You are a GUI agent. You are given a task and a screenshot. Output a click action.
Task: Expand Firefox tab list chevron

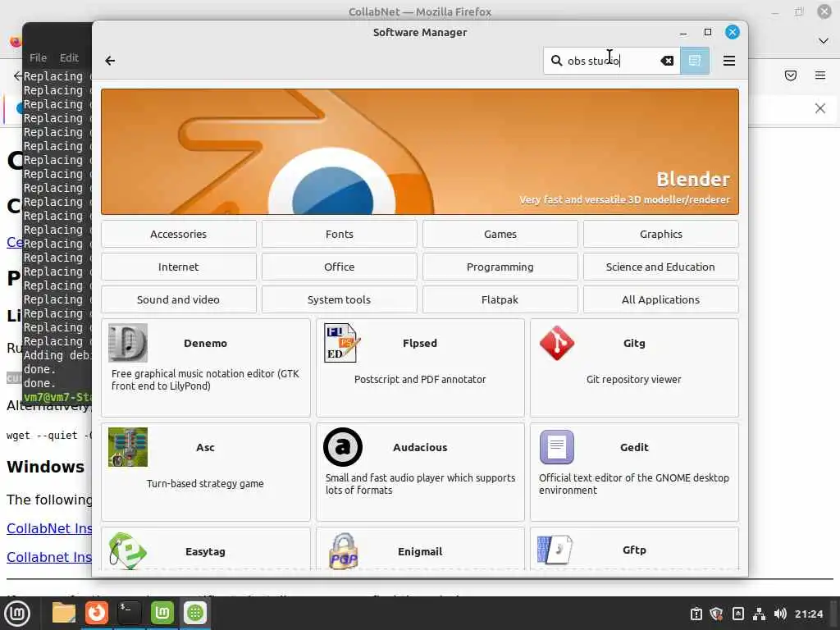tap(824, 41)
